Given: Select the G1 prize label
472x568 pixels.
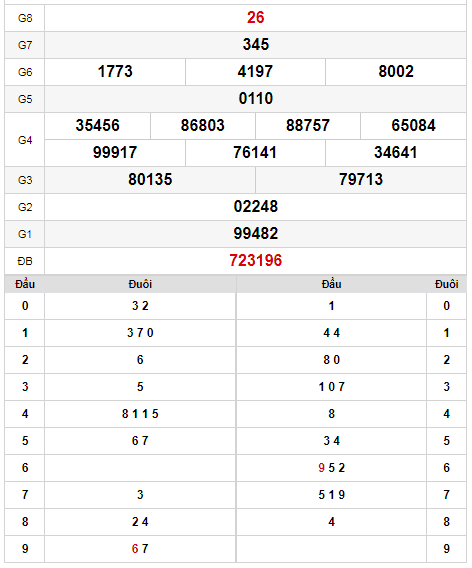Looking at the screenshot, I should [25, 234].
